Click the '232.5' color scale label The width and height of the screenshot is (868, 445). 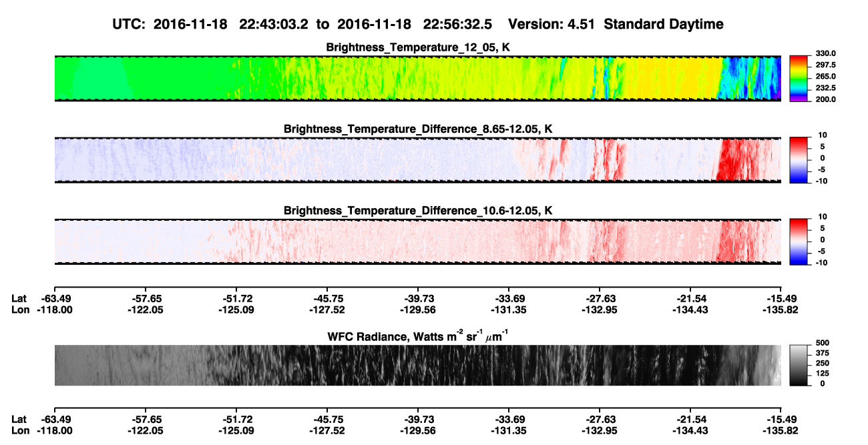click(825, 87)
